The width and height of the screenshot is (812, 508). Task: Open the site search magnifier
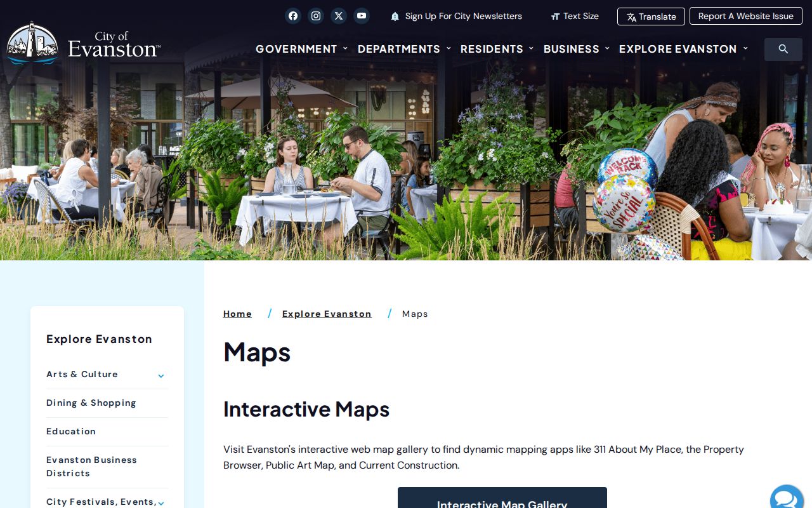(783, 49)
